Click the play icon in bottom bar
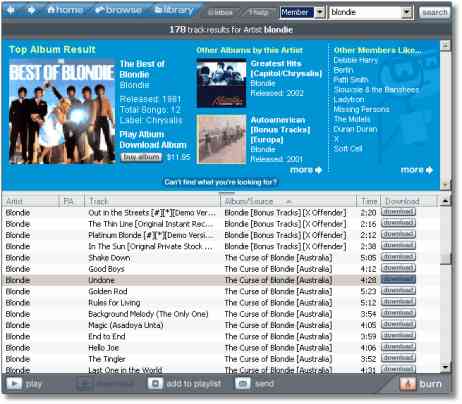Image resolution: width=462 pixels, height=404 pixels. tap(14, 384)
